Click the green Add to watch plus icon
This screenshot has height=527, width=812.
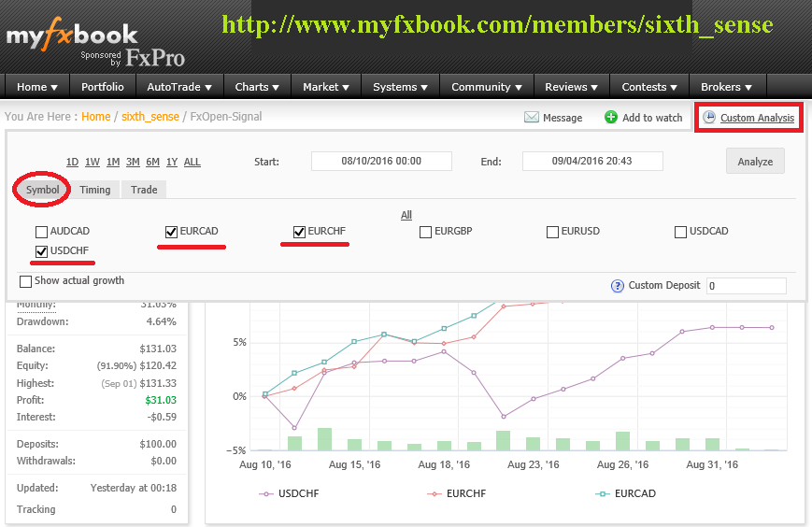(x=611, y=117)
